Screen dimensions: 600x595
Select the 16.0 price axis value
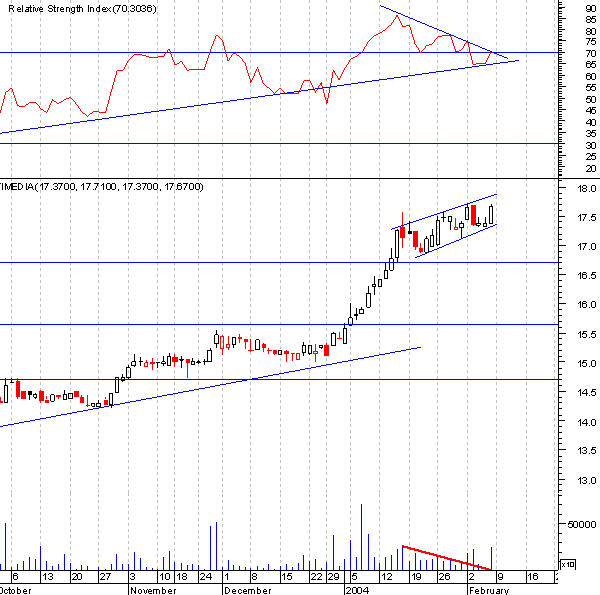pyautogui.click(x=587, y=305)
